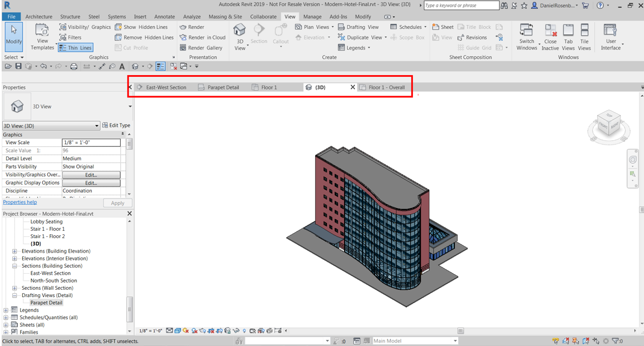Open the Properties help link
644x346 pixels.
(21, 202)
